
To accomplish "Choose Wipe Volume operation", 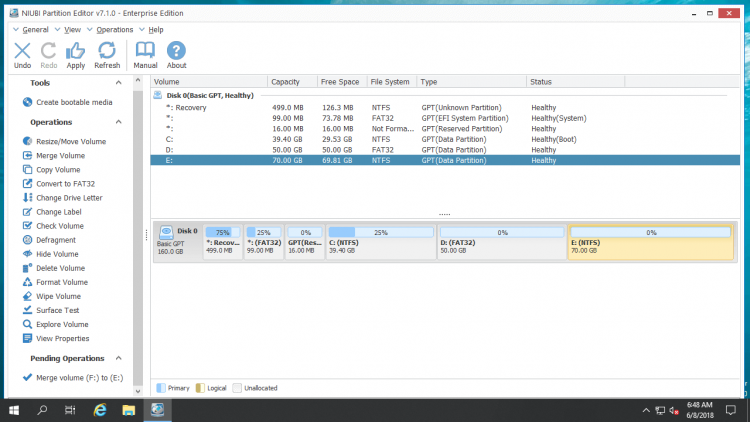I will [x=52, y=296].
